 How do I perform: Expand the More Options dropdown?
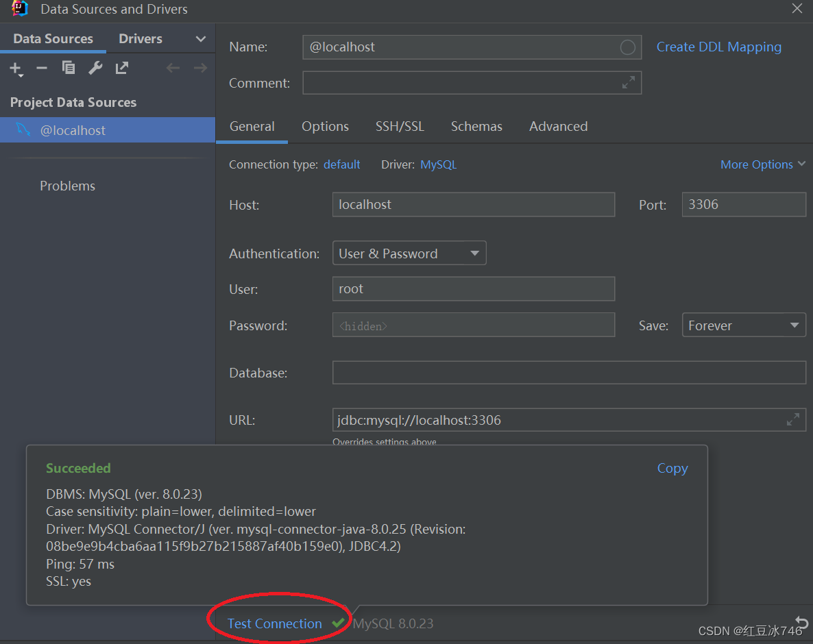[763, 164]
